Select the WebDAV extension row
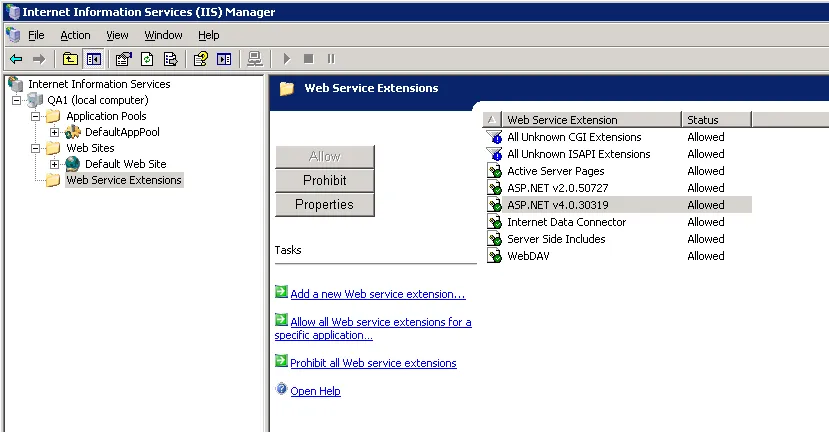 pyautogui.click(x=619, y=256)
